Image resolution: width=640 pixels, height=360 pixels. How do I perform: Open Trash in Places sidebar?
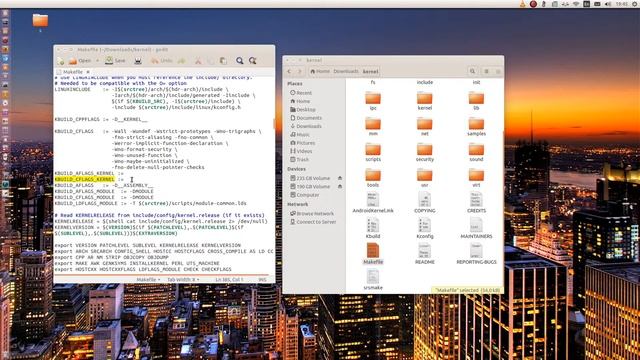click(299, 160)
